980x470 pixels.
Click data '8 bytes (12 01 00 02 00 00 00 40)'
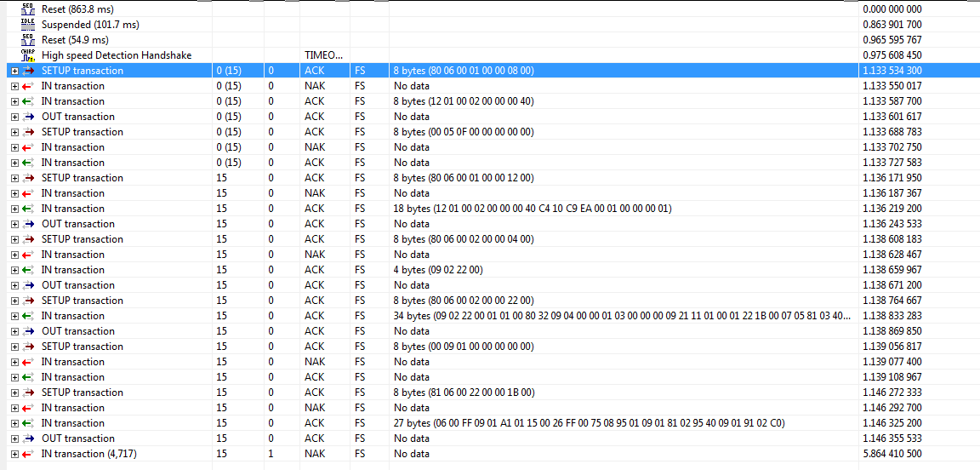coord(464,101)
